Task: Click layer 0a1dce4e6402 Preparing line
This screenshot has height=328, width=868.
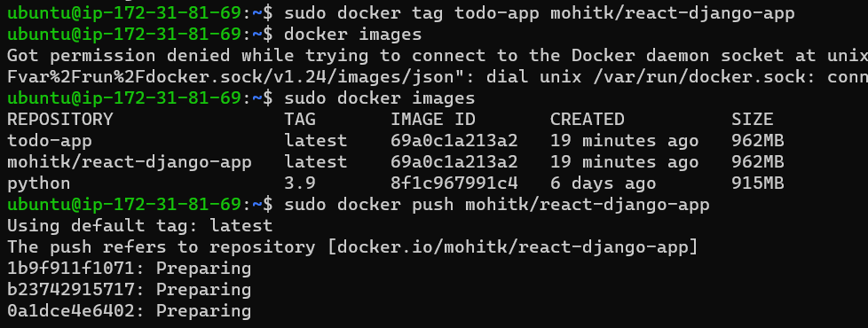Action: click(129, 311)
